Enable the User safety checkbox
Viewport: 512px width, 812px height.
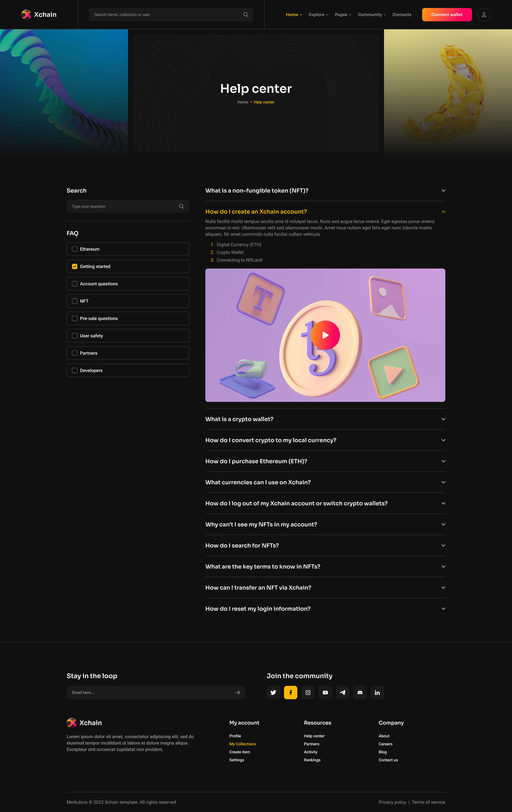[x=75, y=335]
